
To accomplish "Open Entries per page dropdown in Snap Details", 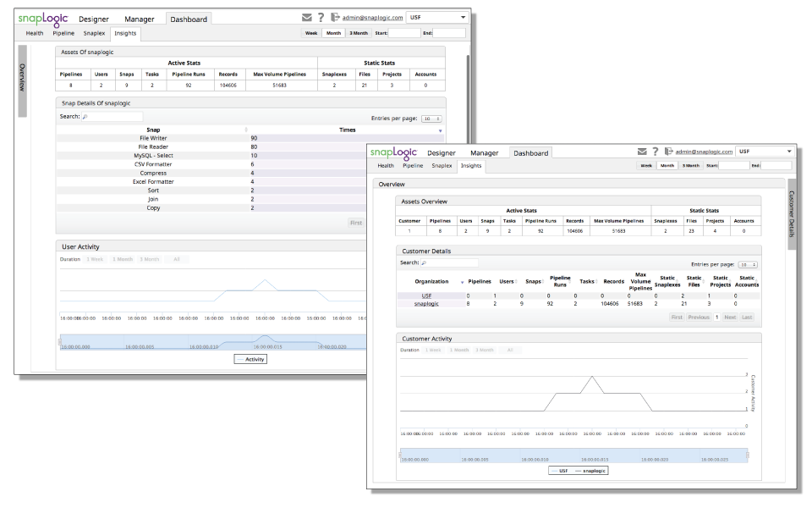I will (x=431, y=119).
